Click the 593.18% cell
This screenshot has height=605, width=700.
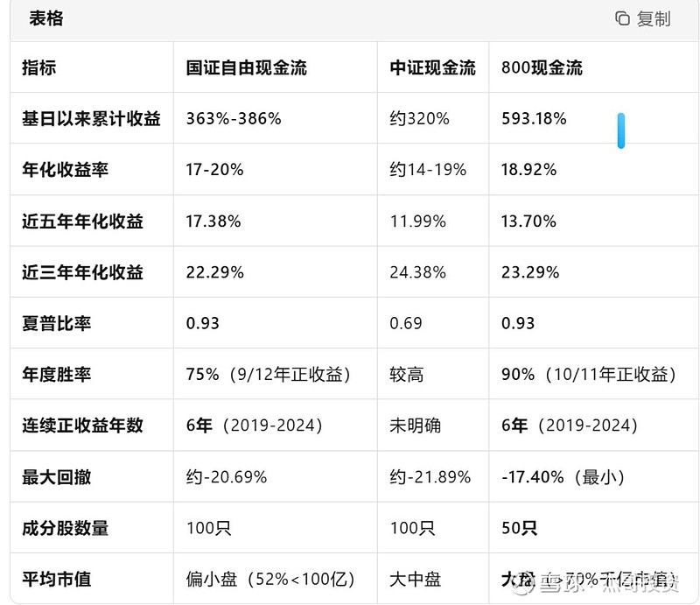tap(534, 119)
